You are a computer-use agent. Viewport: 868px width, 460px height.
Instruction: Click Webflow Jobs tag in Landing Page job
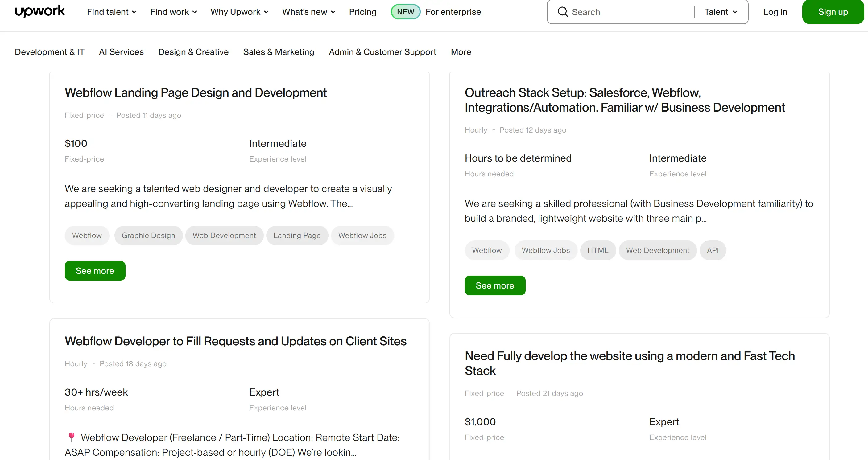pyautogui.click(x=362, y=235)
